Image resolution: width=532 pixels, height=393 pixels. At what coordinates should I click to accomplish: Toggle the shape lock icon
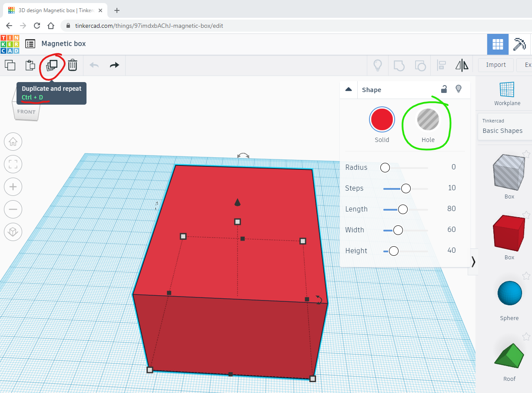point(444,89)
